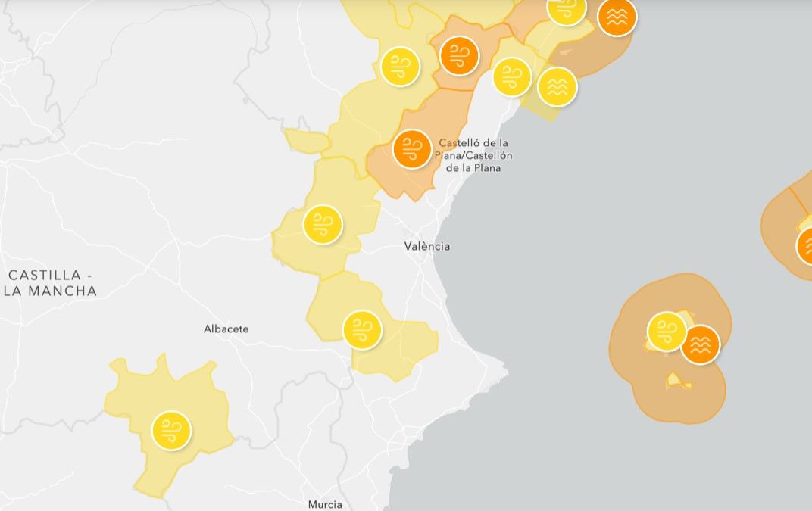Open orange coastal waves warning beside Ibiza

700,344
